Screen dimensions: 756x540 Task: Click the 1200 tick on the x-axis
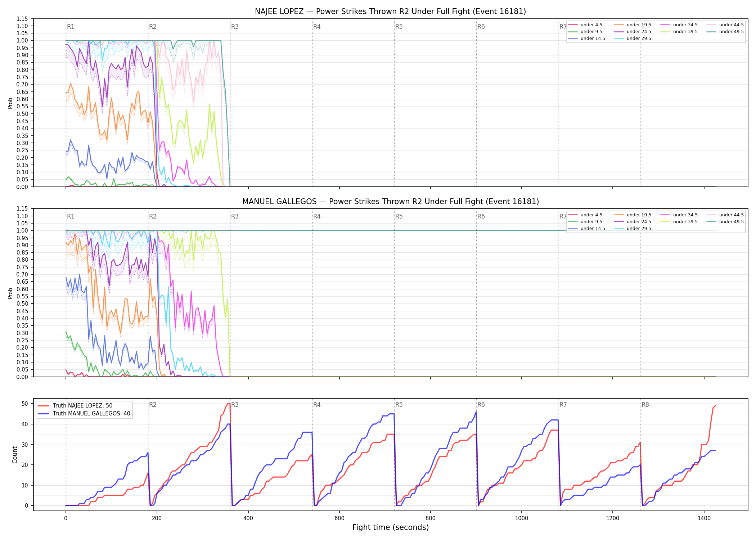click(613, 518)
